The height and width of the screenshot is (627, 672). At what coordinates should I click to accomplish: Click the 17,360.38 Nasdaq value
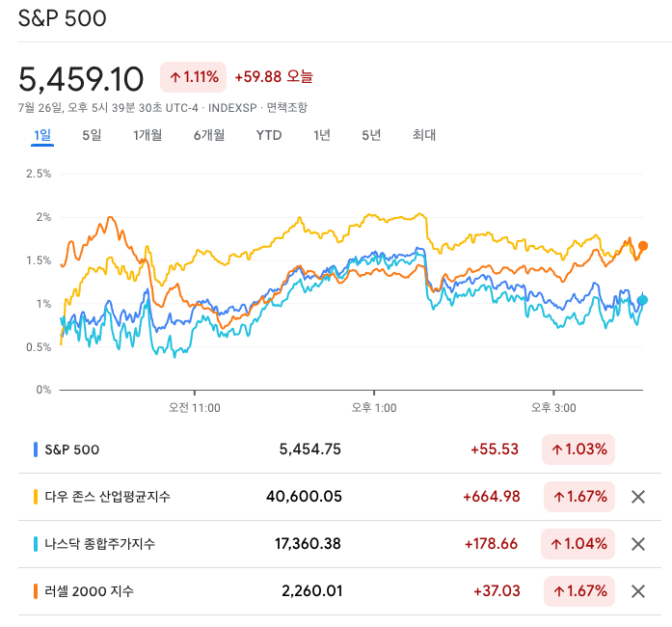tap(308, 544)
